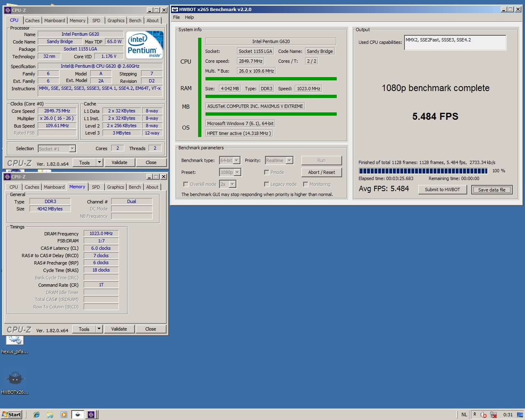The width and height of the screenshot is (525, 420).
Task: Click the HWBOT x265 taskbar button
Action: (78, 415)
